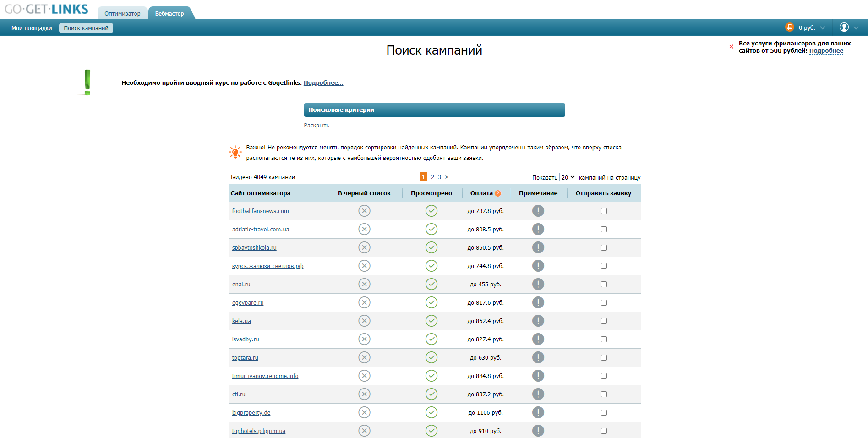Image resolution: width=868 pixels, height=438 pixels.
Task: Click current page number 1 in pagination
Action: point(423,177)
